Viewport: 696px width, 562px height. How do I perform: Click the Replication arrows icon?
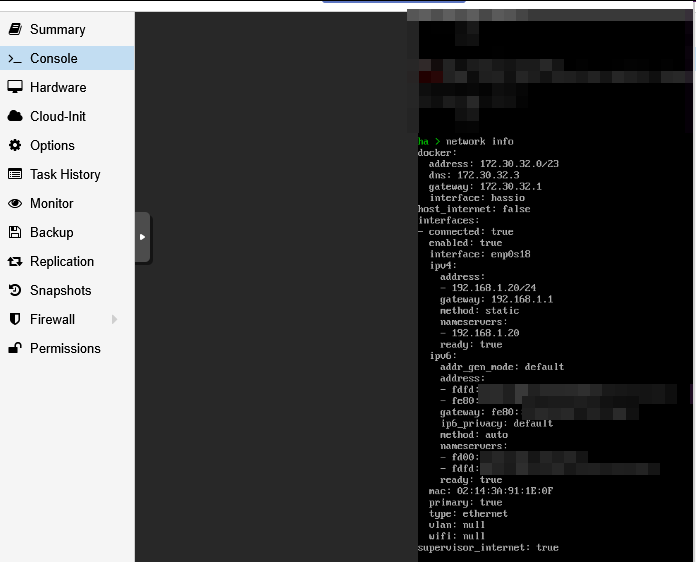[15, 262]
